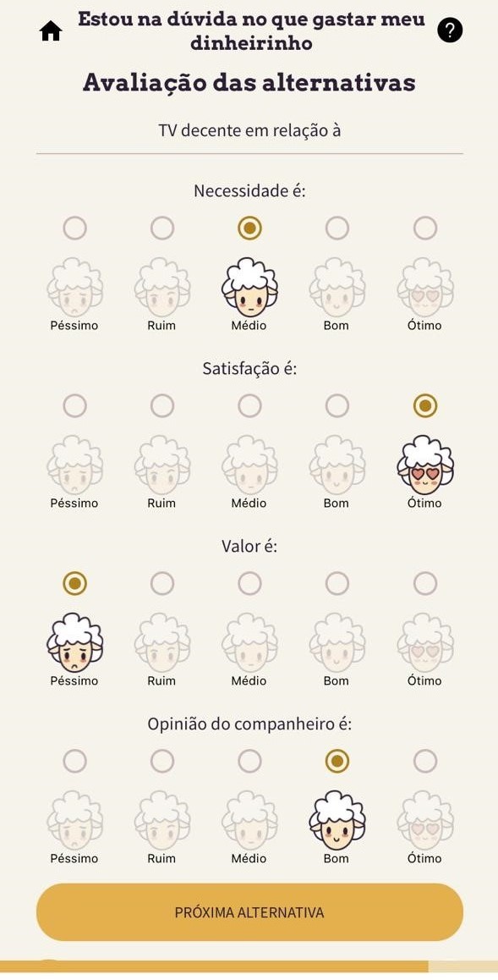Click the PRÓXIMA ALTERNATIVA button
Screen dimensions: 498x980
click(x=249, y=912)
